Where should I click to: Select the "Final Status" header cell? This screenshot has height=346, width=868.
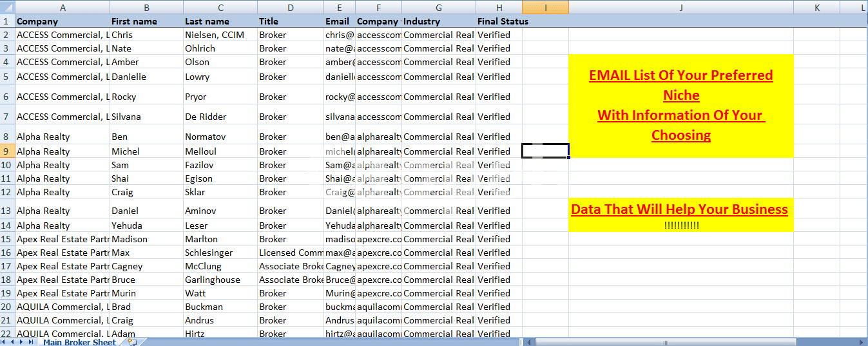[x=499, y=21]
